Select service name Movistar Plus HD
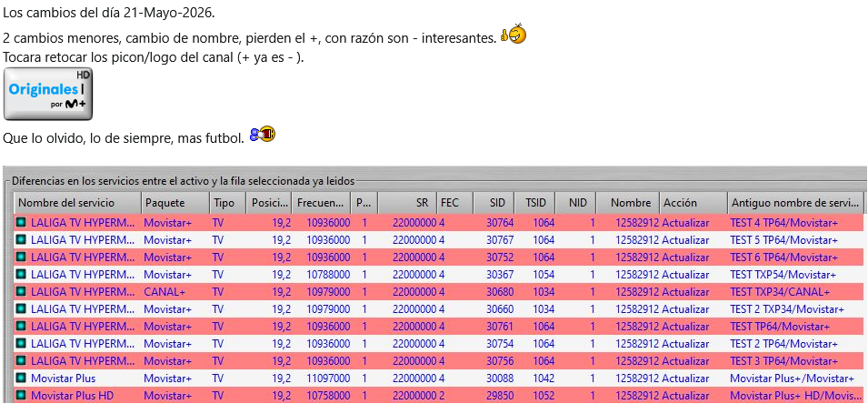868x404 pixels. [70, 395]
